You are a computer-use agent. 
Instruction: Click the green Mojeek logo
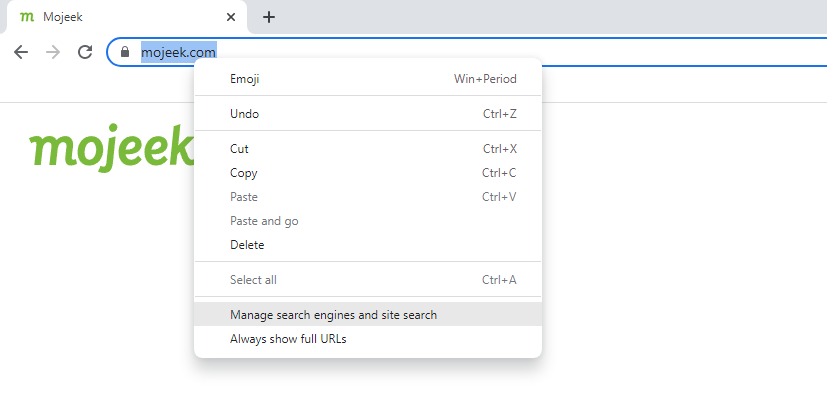pos(112,148)
